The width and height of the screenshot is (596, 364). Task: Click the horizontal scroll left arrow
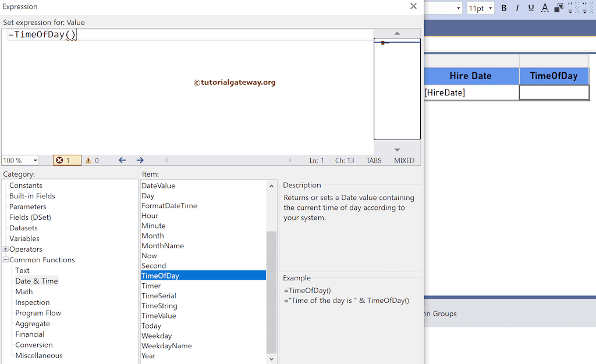[166, 160]
